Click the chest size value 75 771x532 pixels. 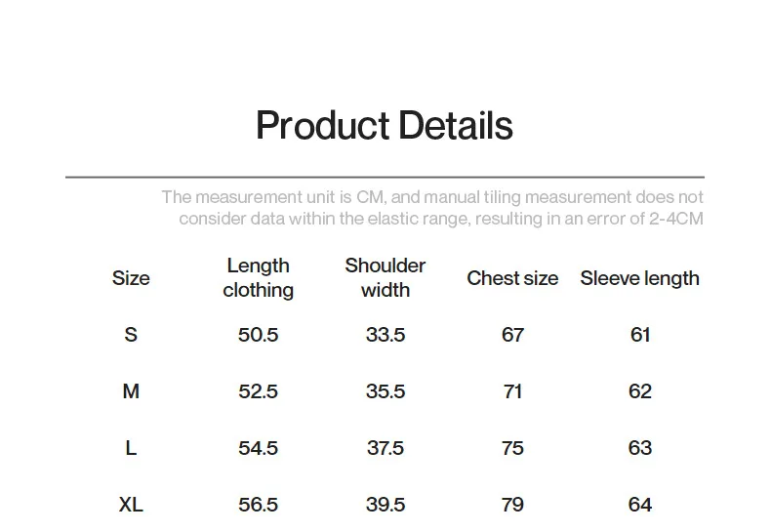(512, 448)
